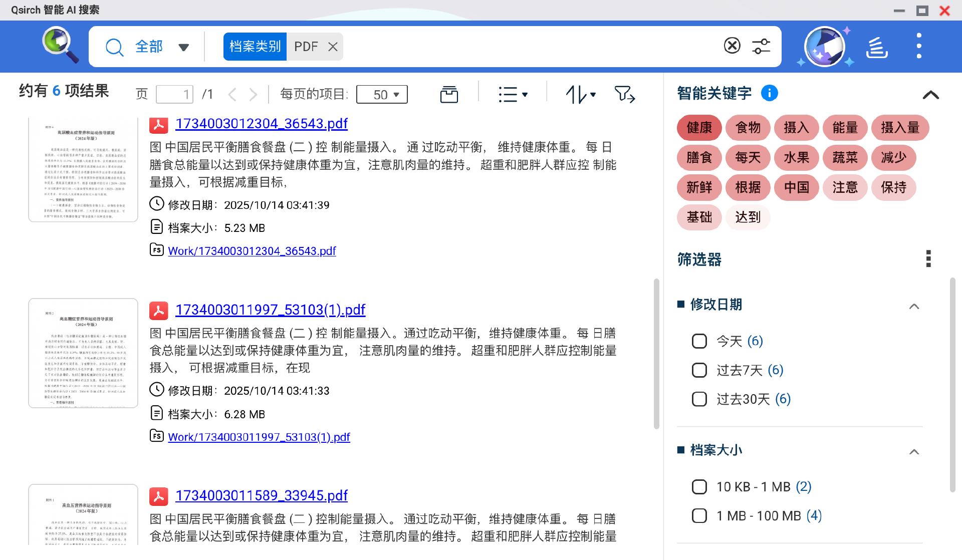This screenshot has width=962, height=560.
Task: Enable the 1 MB - 100 MB size filter
Action: 699,515
